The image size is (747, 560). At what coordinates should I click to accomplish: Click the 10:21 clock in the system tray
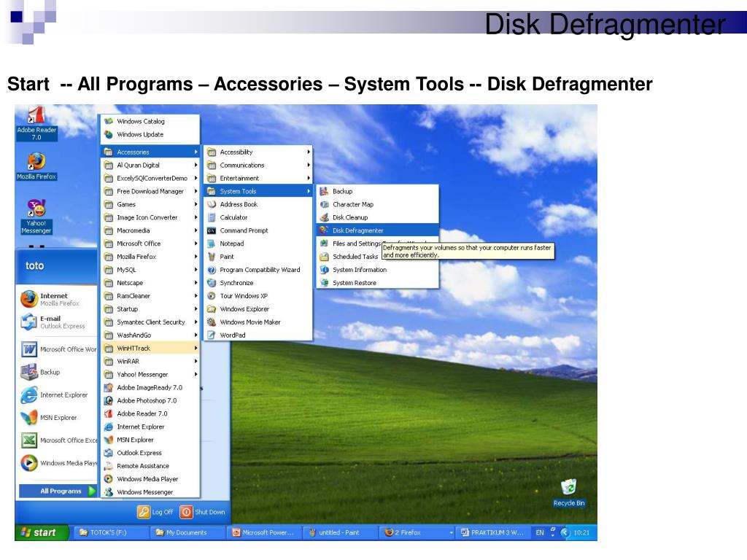[x=581, y=532]
